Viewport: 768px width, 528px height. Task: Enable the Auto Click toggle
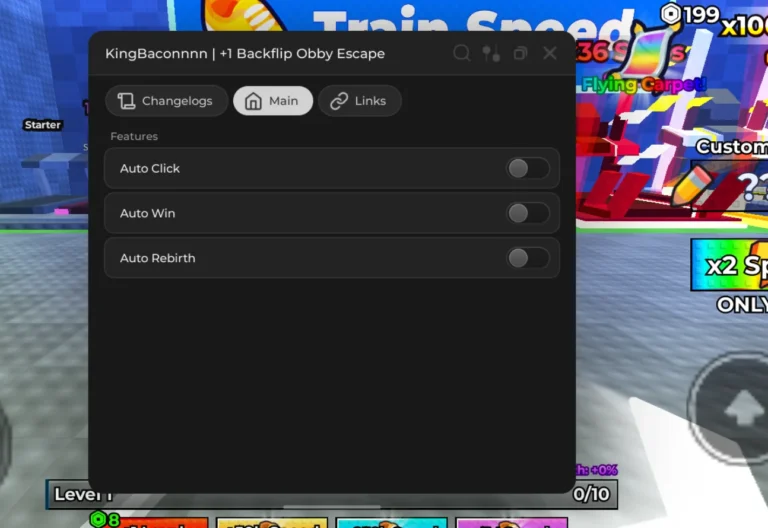[x=528, y=168]
